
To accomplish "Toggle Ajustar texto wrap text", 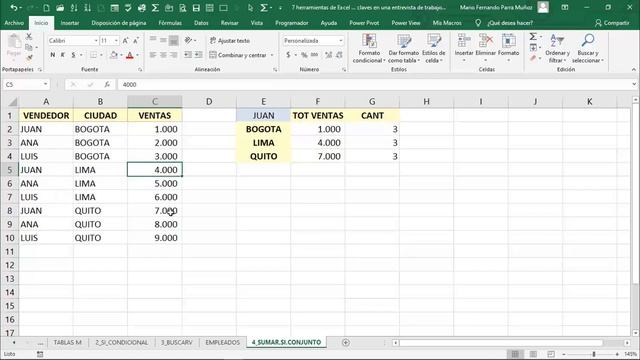I will pyautogui.click(x=230, y=40).
